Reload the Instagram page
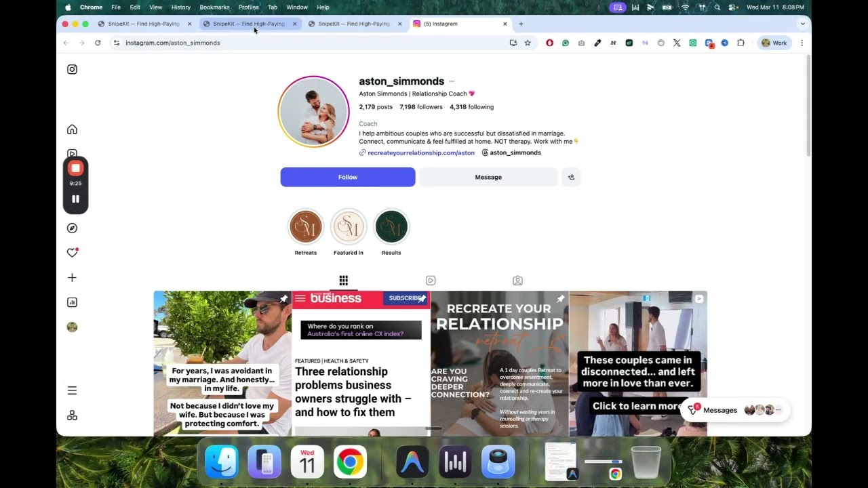Screen dimensions: 868x488 pyautogui.click(x=98, y=43)
